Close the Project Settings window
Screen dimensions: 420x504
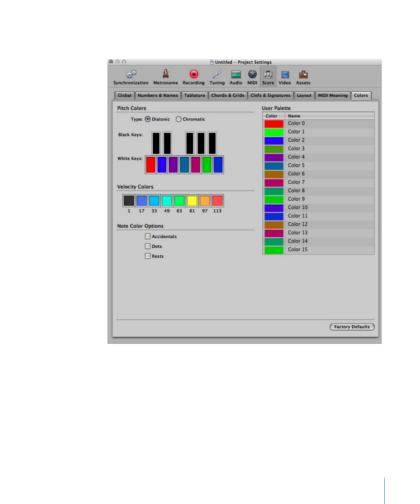(111, 62)
